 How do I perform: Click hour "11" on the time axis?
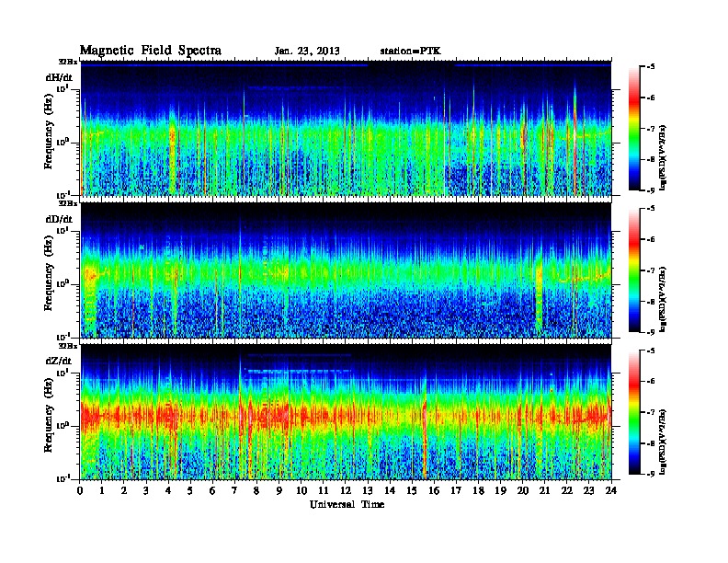point(324,490)
